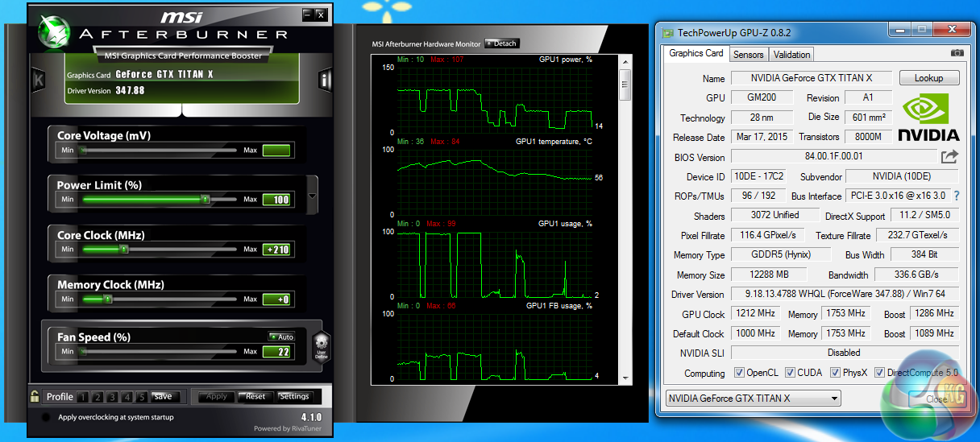This screenshot has width=980, height=442.
Task: Uncheck the PhysX checkbox
Action: click(835, 373)
